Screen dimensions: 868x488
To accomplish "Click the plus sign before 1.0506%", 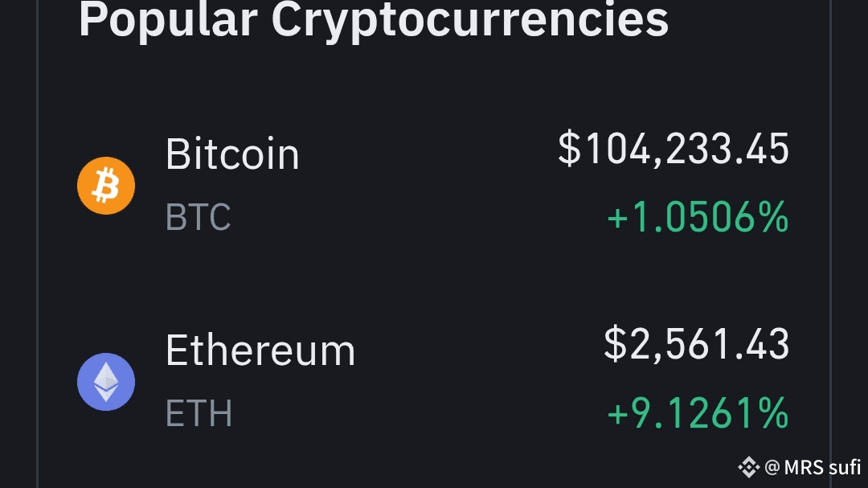I will point(617,219).
